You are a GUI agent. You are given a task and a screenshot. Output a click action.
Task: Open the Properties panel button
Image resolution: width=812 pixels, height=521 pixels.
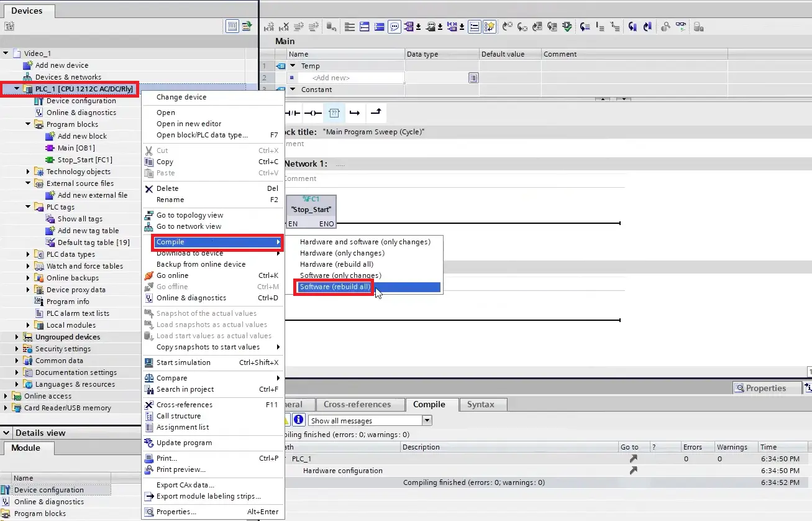(766, 388)
